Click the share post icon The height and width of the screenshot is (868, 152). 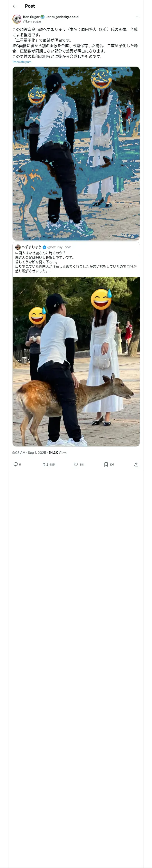pyautogui.click(x=136, y=464)
